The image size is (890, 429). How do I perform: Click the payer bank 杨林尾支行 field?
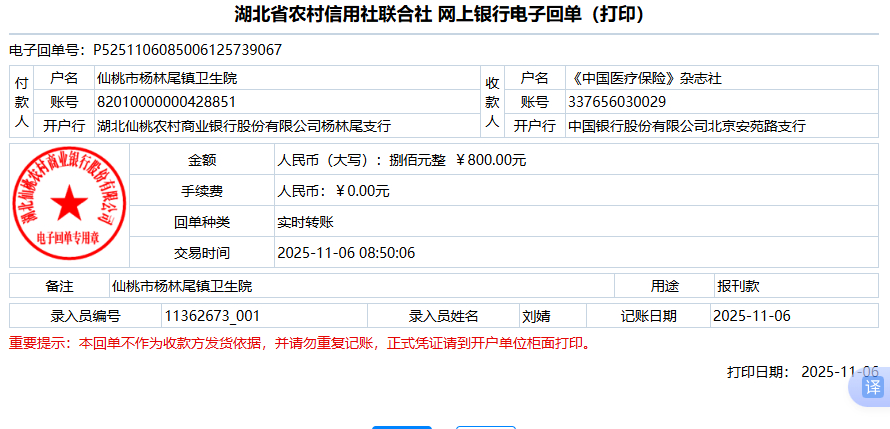pos(243,126)
